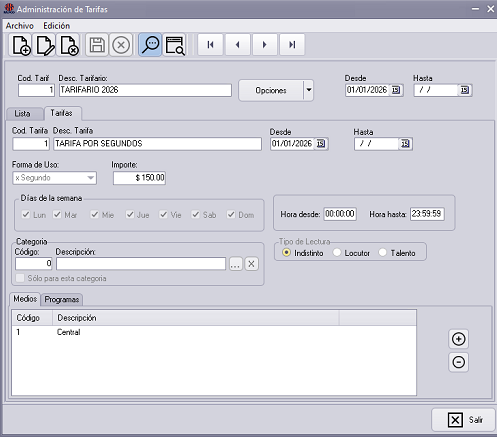The image size is (497, 437).
Task: Click the save floppy disk icon
Action: [97, 45]
